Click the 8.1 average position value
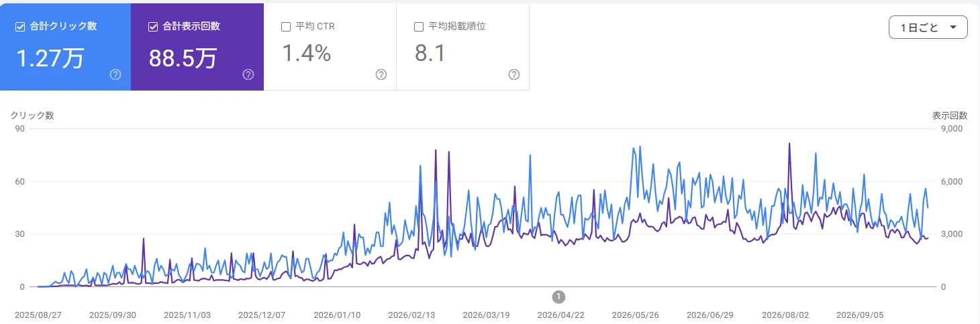Viewport: 980px width, 324px height. [430, 53]
